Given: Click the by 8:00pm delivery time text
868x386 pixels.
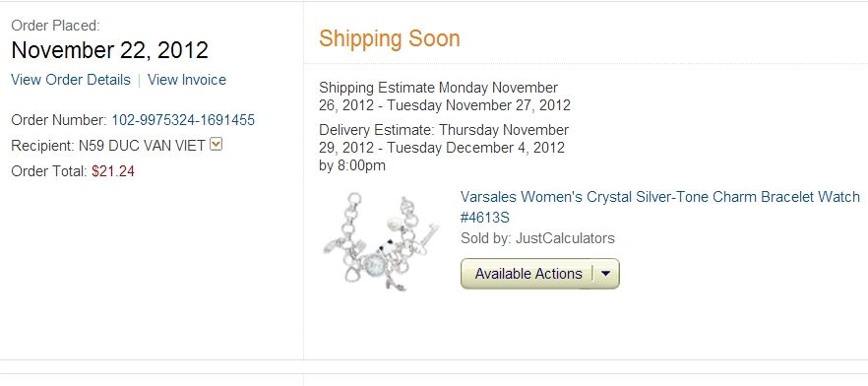Looking at the screenshot, I should click(352, 165).
